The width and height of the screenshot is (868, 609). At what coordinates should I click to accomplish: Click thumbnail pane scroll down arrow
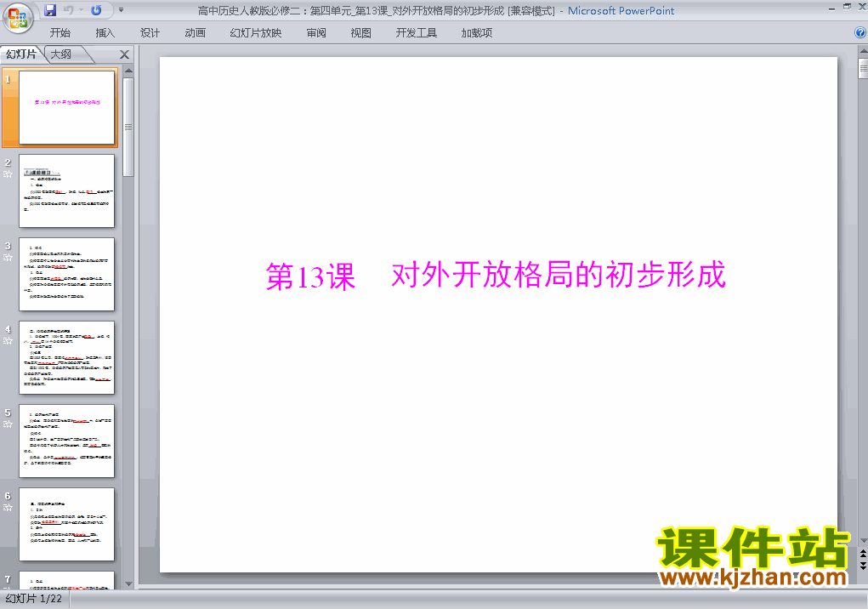128,583
